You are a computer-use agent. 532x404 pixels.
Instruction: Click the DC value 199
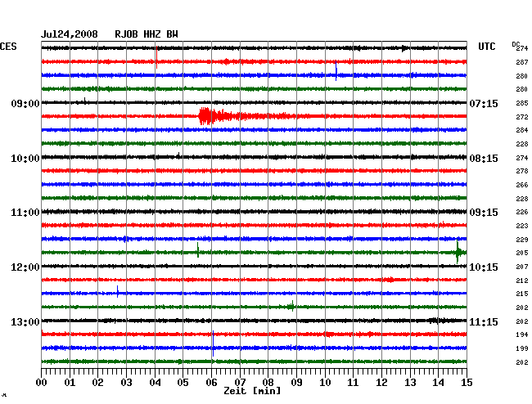pyautogui.click(x=522, y=348)
